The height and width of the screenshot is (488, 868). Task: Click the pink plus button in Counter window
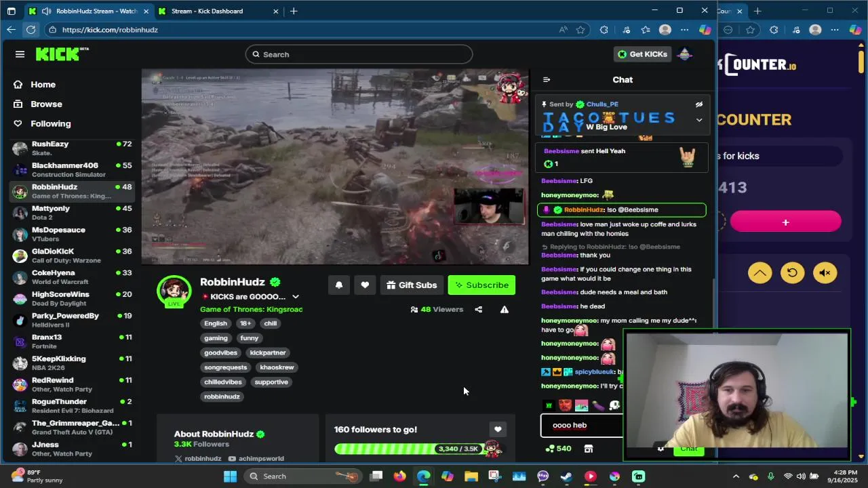pyautogui.click(x=785, y=222)
